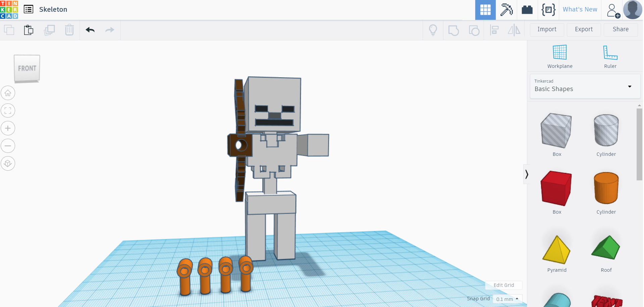Mirror the selection with Flip tool
The image size is (644, 307).
[x=514, y=30]
